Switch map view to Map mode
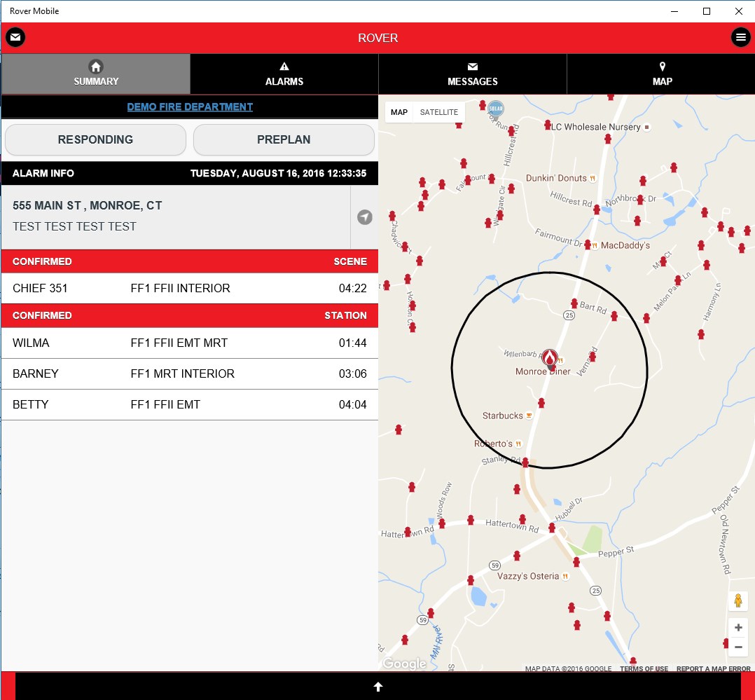 point(399,112)
